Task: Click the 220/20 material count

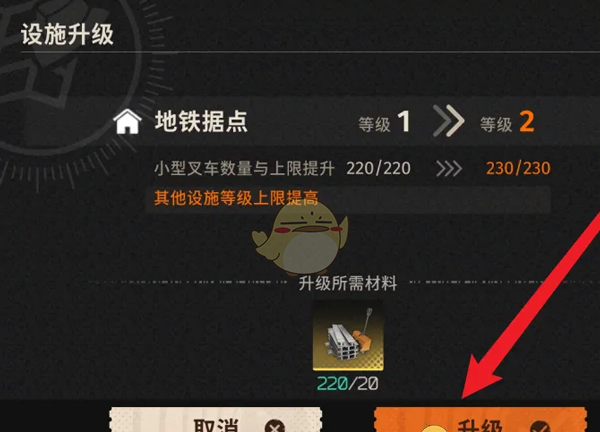Action: pyautogui.click(x=348, y=383)
